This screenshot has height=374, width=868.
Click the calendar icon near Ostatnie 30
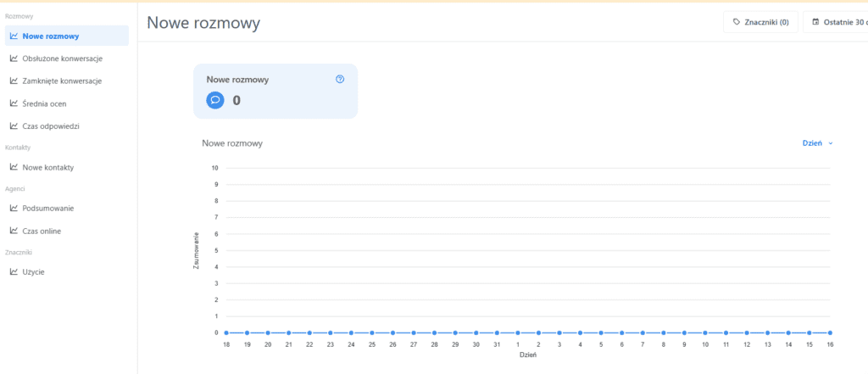click(x=816, y=22)
